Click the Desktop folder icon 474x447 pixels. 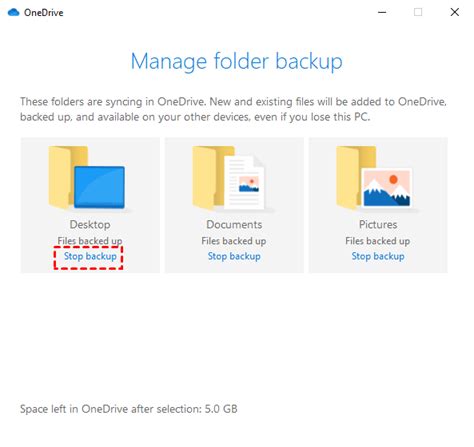pos(87,178)
